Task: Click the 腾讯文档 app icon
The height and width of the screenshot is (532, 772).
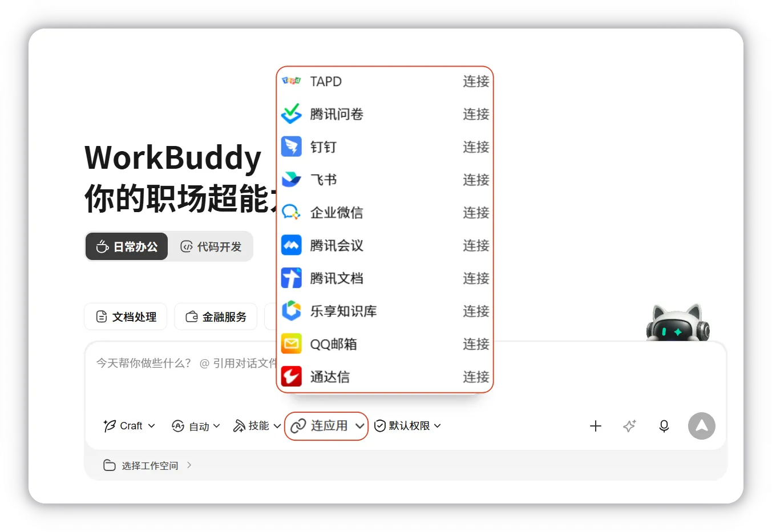Action: (x=292, y=278)
